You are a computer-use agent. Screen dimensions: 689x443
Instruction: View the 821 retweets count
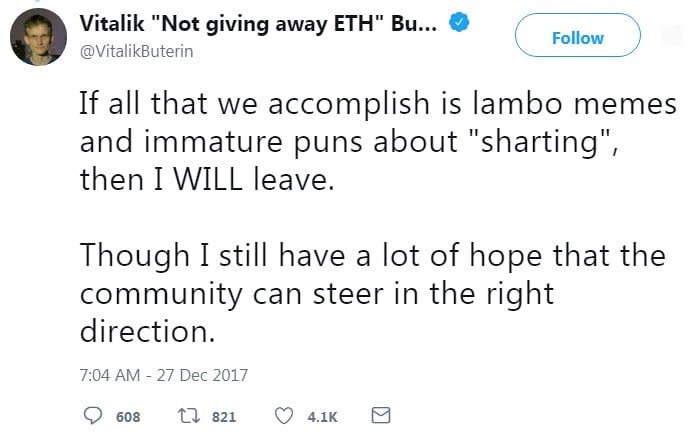[224, 417]
